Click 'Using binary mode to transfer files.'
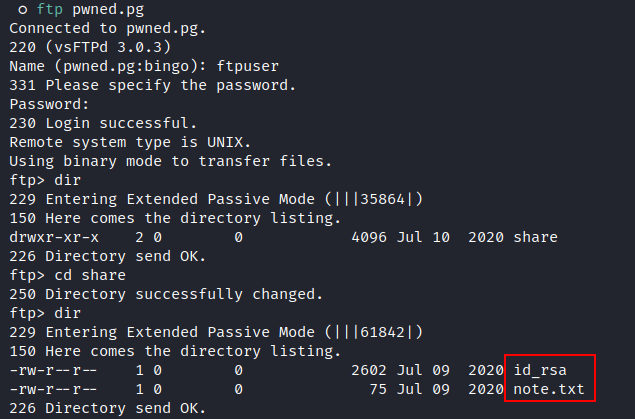 coord(170,162)
